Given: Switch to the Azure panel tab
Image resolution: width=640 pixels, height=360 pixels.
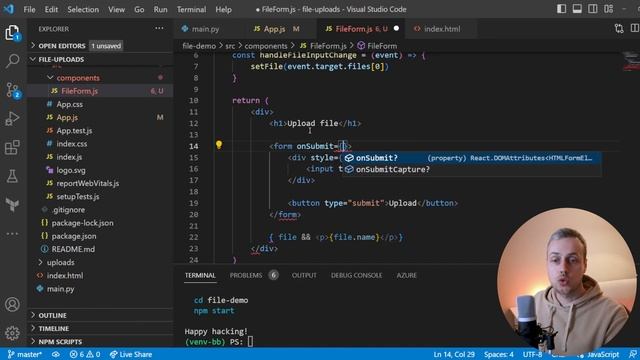Looking at the screenshot, I should [407, 275].
